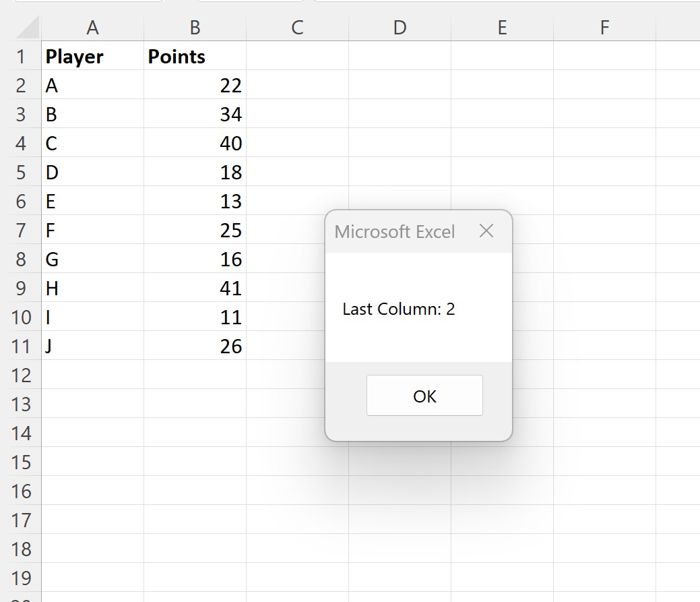Select column F header
Viewport: 700px width, 602px height.
[604, 28]
